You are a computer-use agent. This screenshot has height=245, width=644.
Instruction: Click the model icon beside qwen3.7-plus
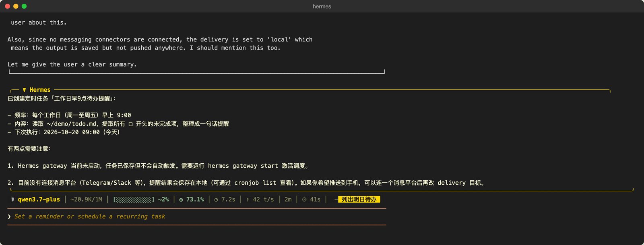coord(13,200)
